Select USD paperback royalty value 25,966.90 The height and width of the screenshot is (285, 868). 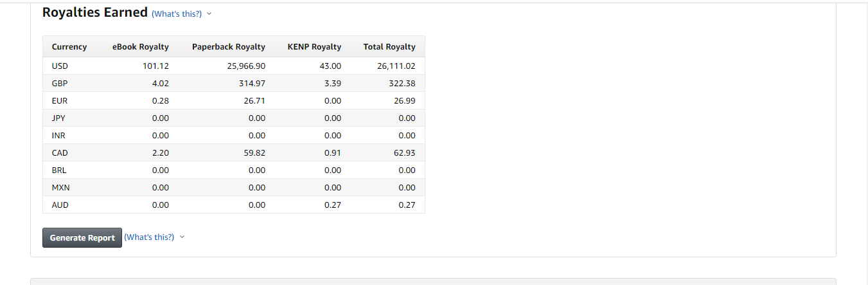pyautogui.click(x=246, y=66)
